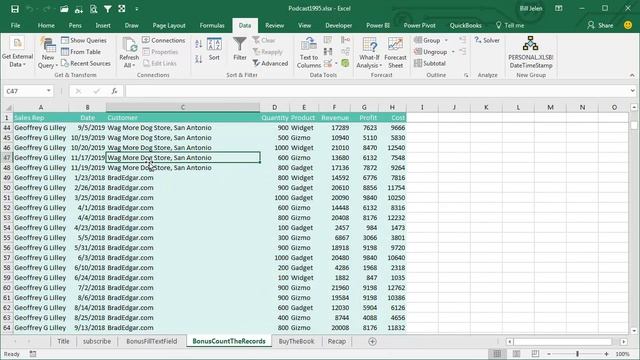The image size is (640, 360).
Task: Click the Tell me search box
Action: [510, 25]
